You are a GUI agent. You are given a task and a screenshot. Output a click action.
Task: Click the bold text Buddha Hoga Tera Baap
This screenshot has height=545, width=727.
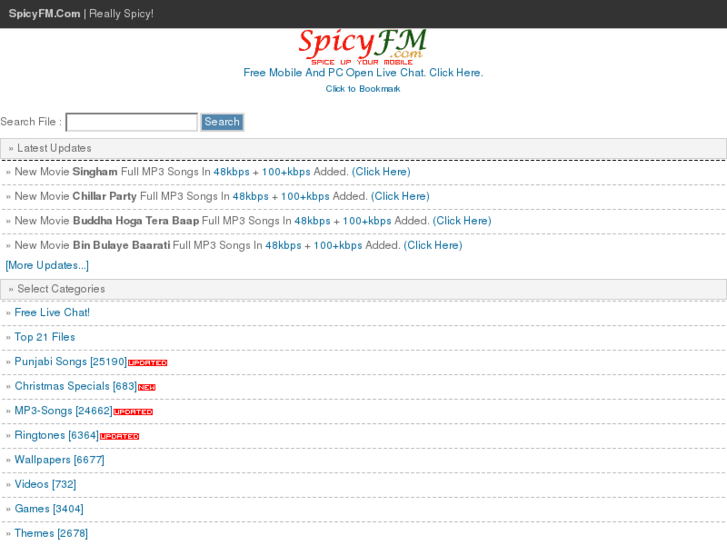136,221
